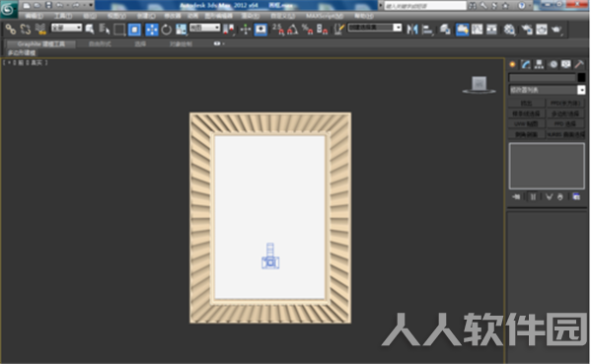The width and height of the screenshot is (592, 364).
Task: Expand the arrow left of the search field
Action: (381, 5)
